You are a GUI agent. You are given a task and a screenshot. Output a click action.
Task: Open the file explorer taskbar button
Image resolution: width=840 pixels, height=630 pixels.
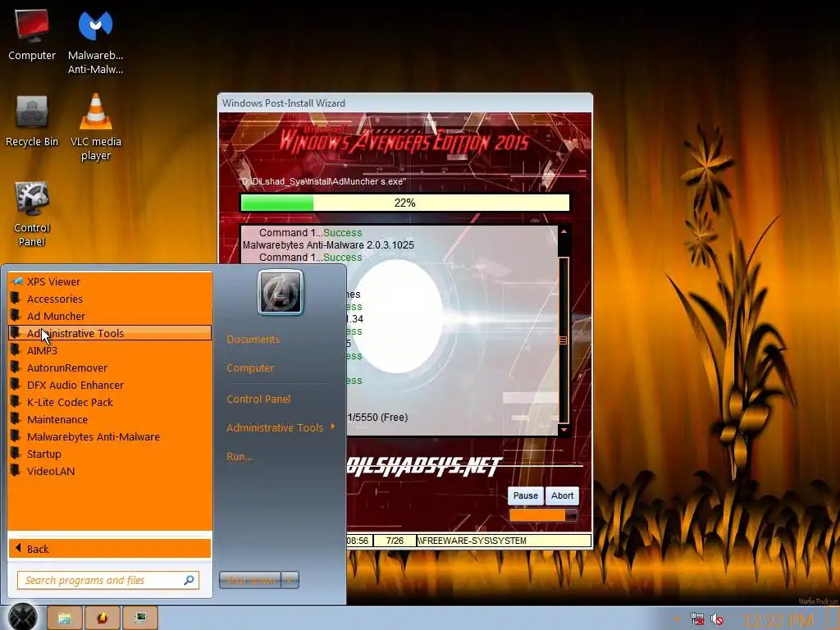pyautogui.click(x=64, y=619)
